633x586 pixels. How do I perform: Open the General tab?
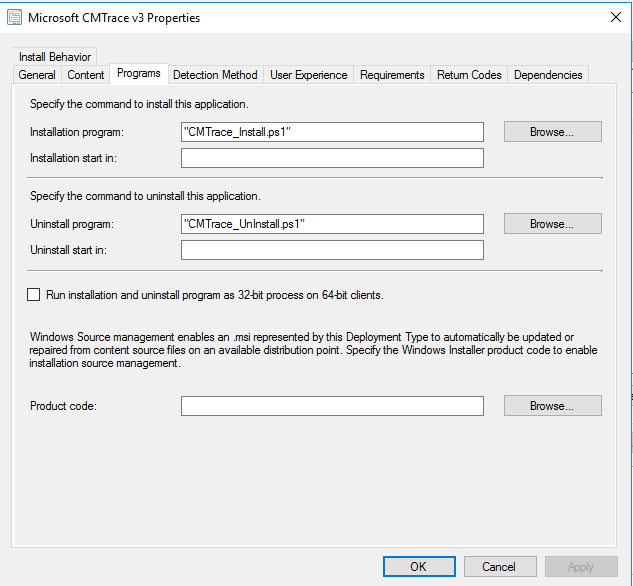37,75
